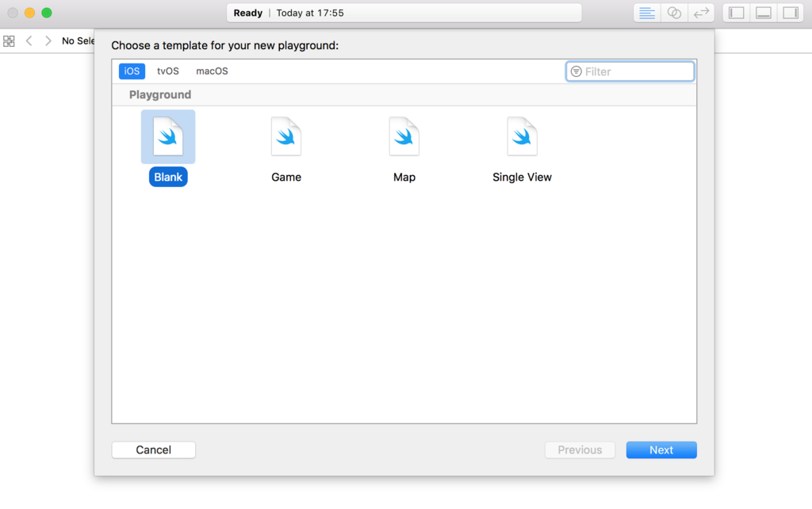812x509 pixels.
Task: Click the yellow minimize window button
Action: (x=29, y=13)
